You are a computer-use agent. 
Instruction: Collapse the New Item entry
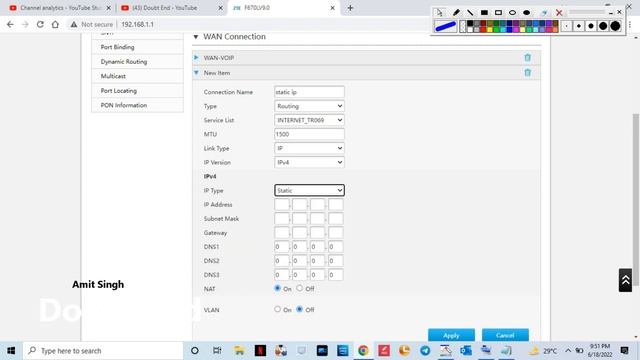click(x=196, y=73)
